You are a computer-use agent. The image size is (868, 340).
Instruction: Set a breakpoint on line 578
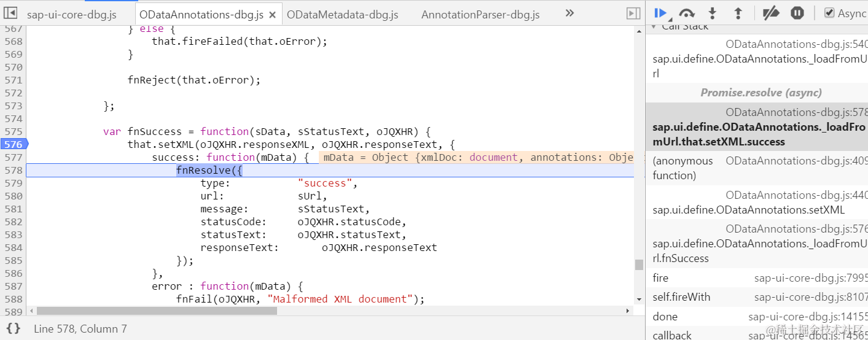click(x=13, y=170)
